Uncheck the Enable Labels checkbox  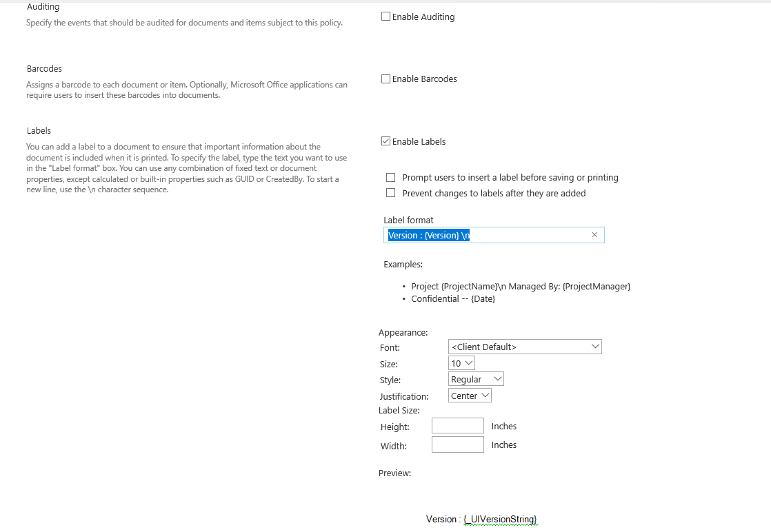point(386,141)
